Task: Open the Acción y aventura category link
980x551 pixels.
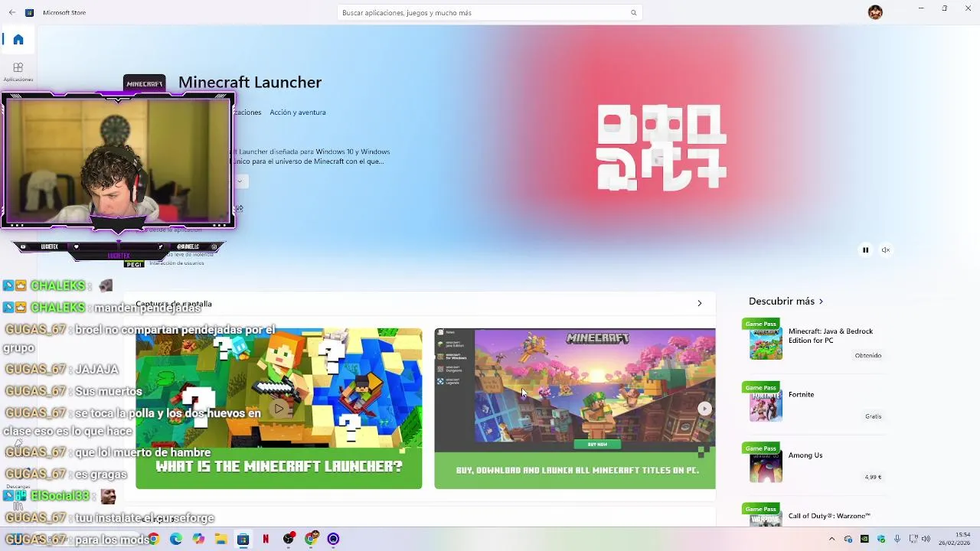Action: tap(298, 112)
